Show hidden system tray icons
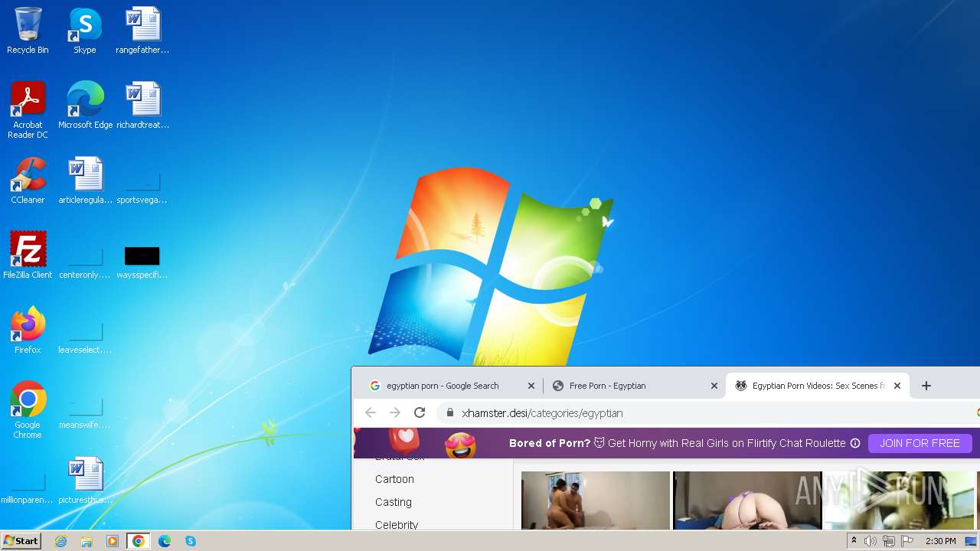Screen dimensions: 980x551 [854, 541]
